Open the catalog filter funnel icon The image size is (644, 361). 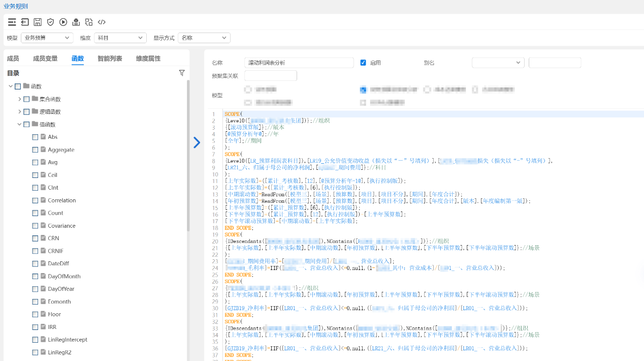tap(182, 73)
